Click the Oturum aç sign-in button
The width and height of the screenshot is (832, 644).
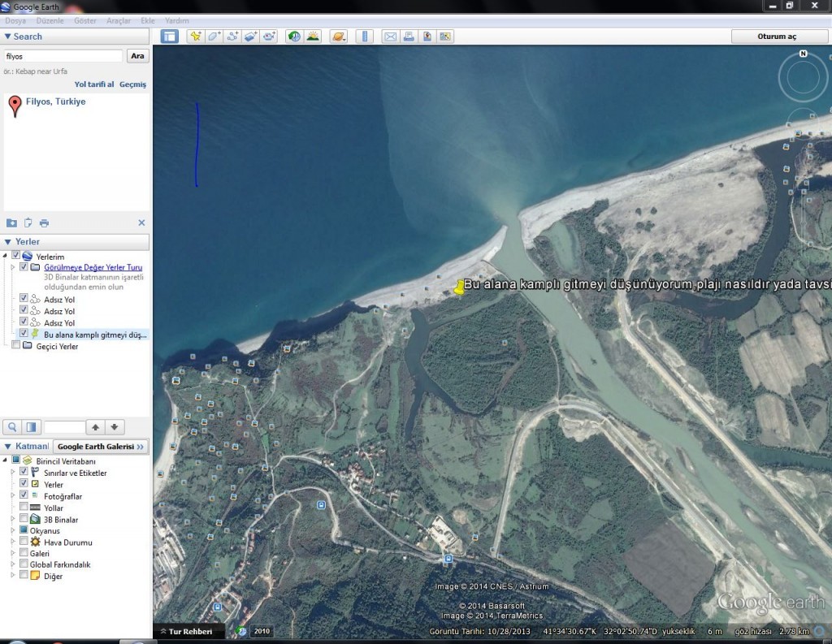click(x=777, y=37)
